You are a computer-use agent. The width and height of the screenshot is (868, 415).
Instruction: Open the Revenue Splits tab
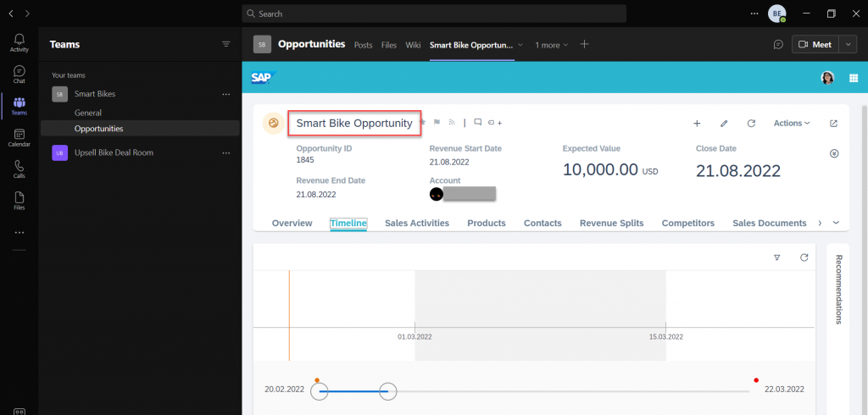coord(612,223)
